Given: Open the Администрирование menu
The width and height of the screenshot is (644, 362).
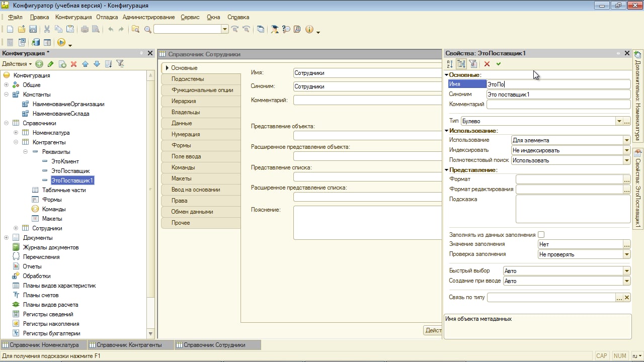Looking at the screenshot, I should pos(148,17).
